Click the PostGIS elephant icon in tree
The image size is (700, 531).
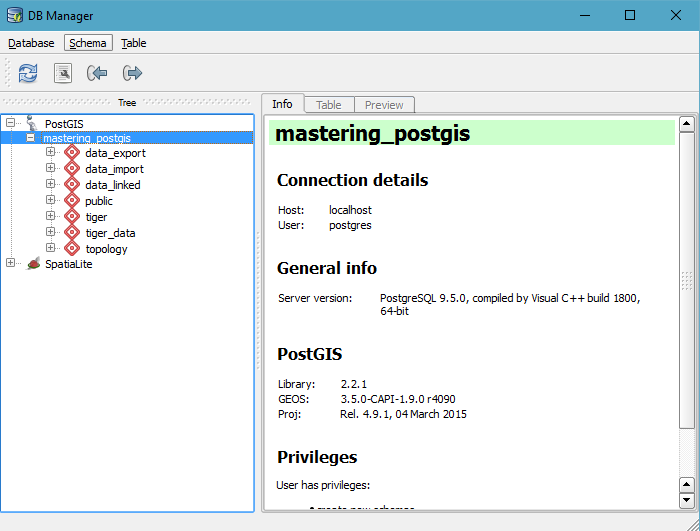32,122
